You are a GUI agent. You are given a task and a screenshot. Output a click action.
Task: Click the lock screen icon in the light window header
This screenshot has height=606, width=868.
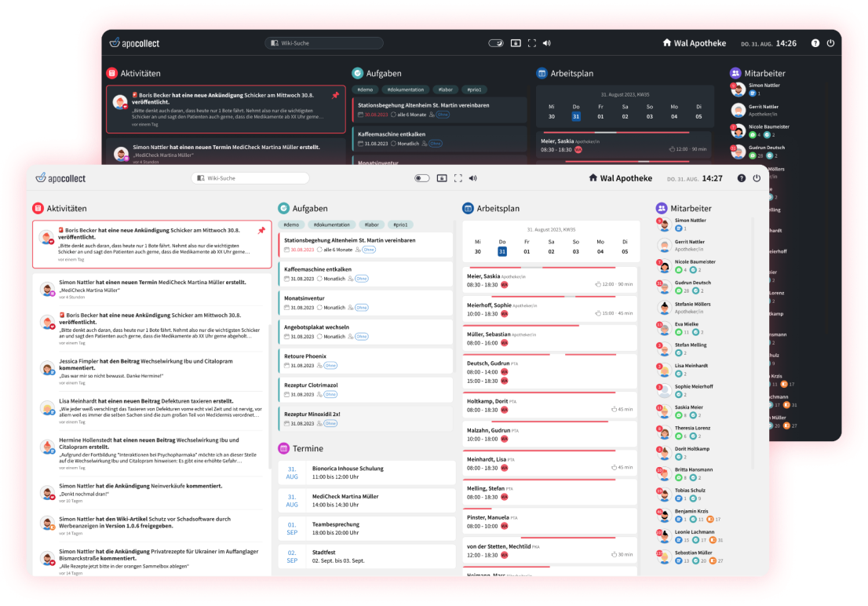coord(442,178)
